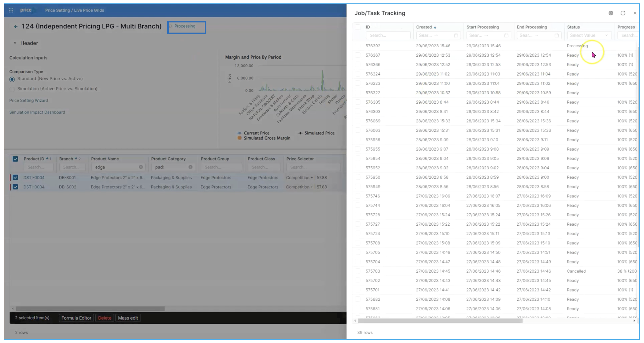Open the Price Setting Wizard link
The height and width of the screenshot is (343, 644).
click(x=29, y=101)
